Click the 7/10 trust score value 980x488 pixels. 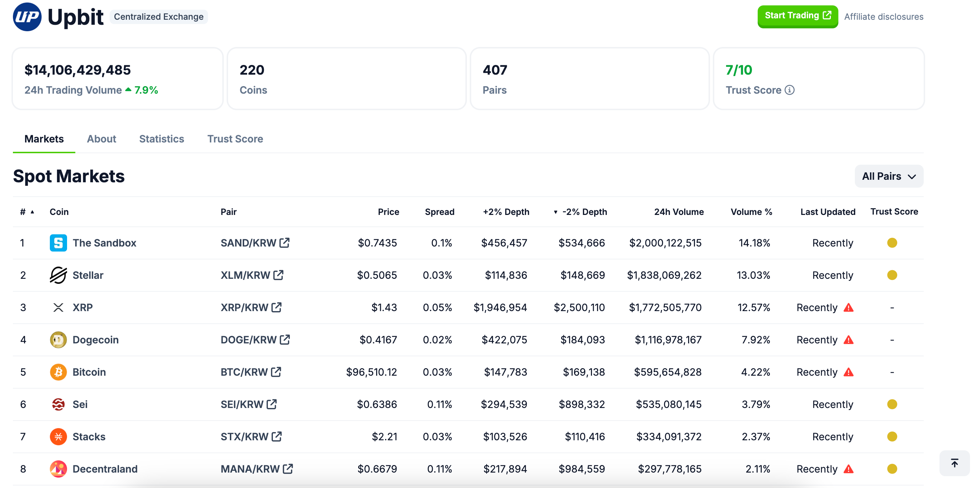(x=739, y=70)
